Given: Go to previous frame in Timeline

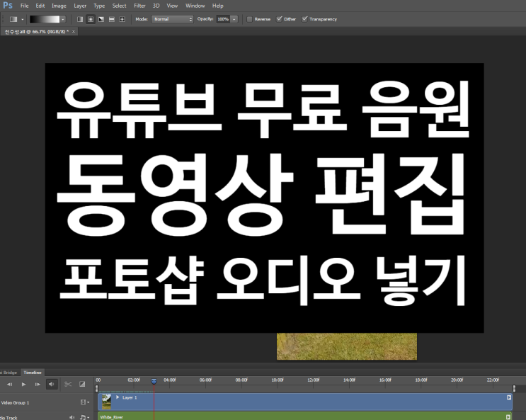Looking at the screenshot, I should point(9,384).
